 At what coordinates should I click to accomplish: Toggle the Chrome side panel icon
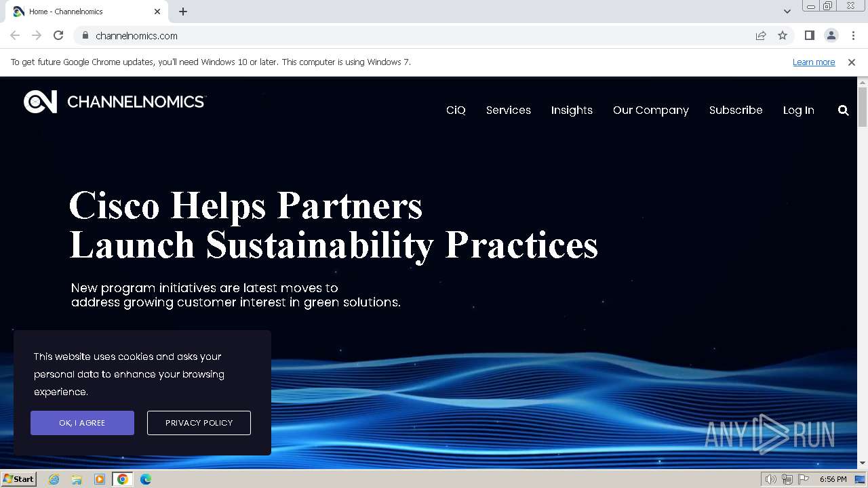(x=809, y=35)
